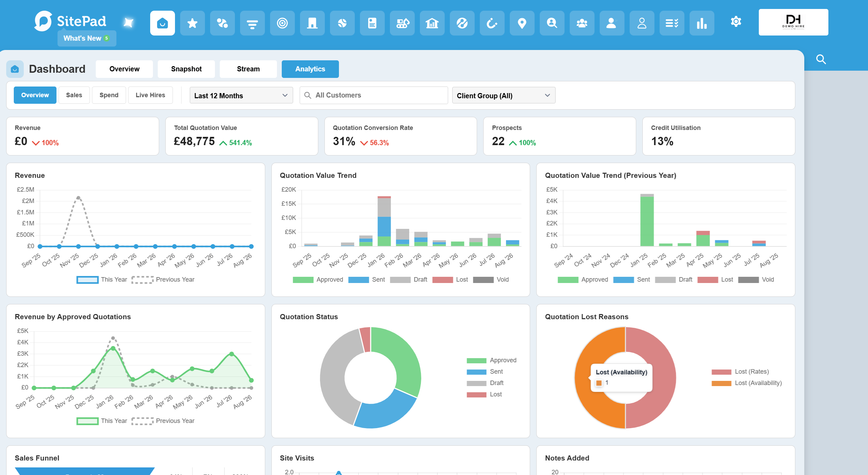Toggle Previous Year legend in the Revenue chart
The height and width of the screenshot is (475, 868).
[x=163, y=280]
